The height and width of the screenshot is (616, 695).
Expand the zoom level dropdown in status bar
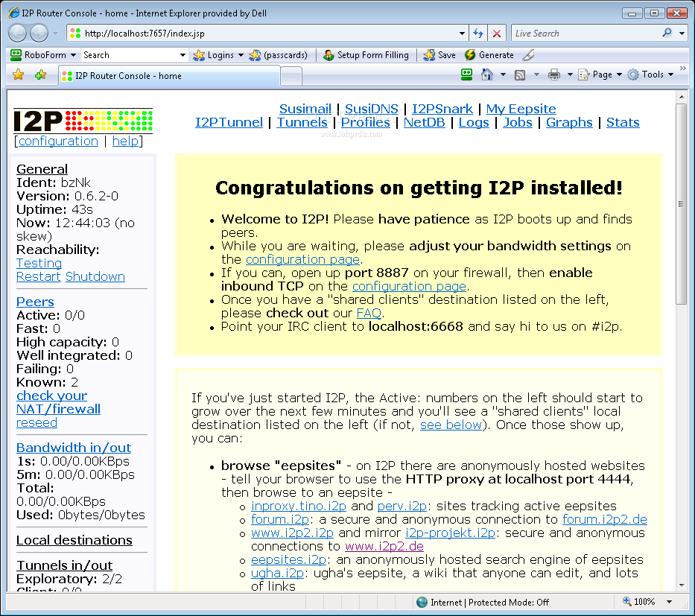(669, 602)
